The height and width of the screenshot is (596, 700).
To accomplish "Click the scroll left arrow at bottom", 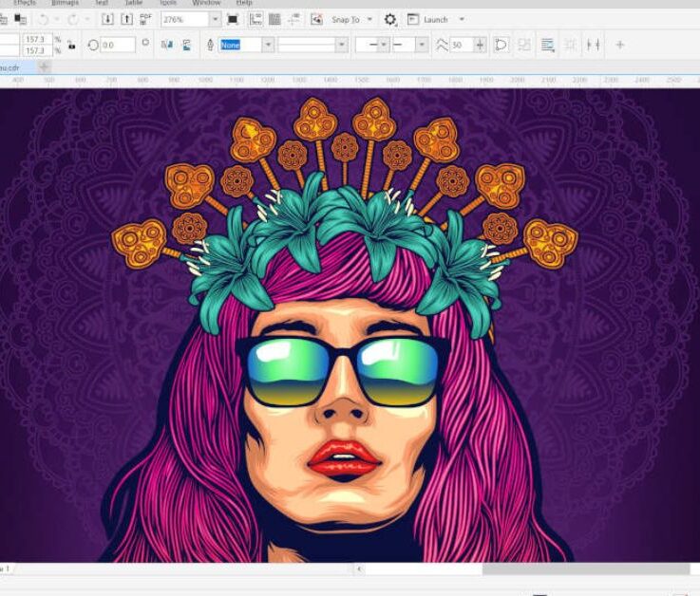I will (359, 568).
